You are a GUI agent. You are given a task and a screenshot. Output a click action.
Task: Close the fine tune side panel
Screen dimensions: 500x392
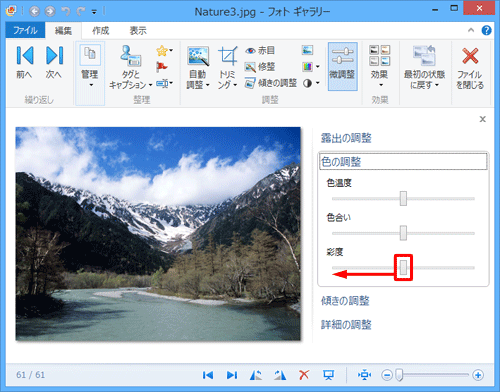coord(482,119)
